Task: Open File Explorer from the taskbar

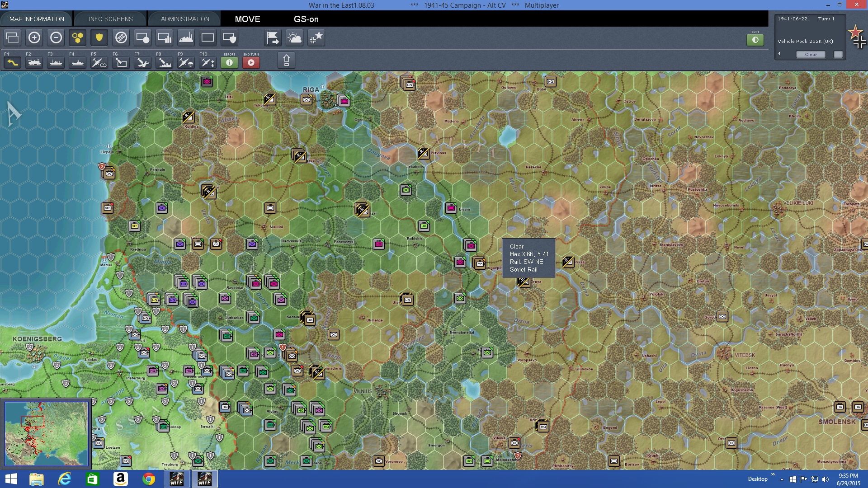Action: (37, 479)
